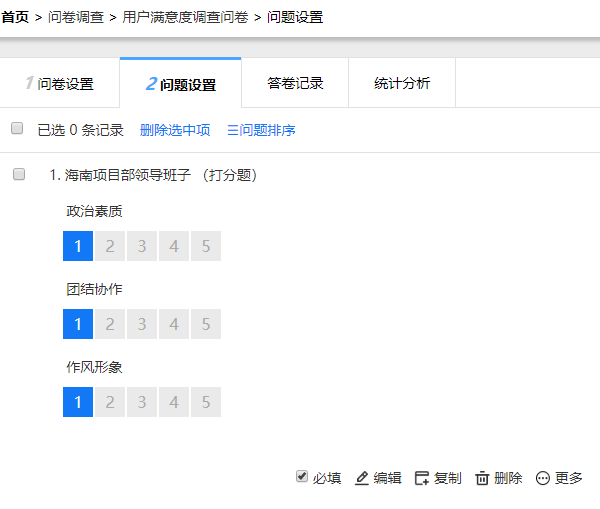Select score 3 for 团结协作

click(x=142, y=324)
